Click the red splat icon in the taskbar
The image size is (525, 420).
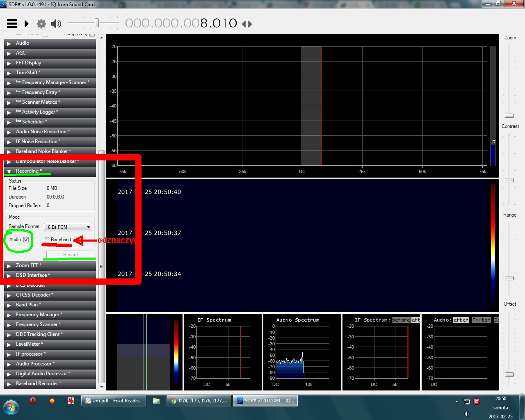71,401
